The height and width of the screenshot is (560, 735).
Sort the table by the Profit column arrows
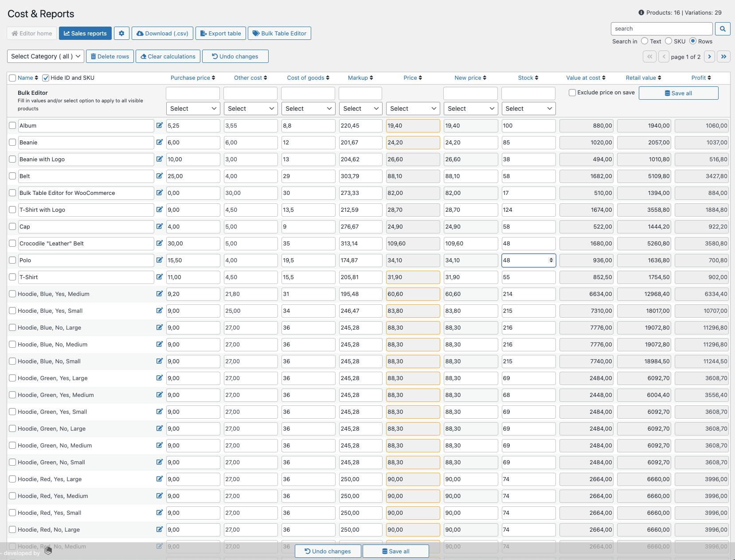click(710, 78)
